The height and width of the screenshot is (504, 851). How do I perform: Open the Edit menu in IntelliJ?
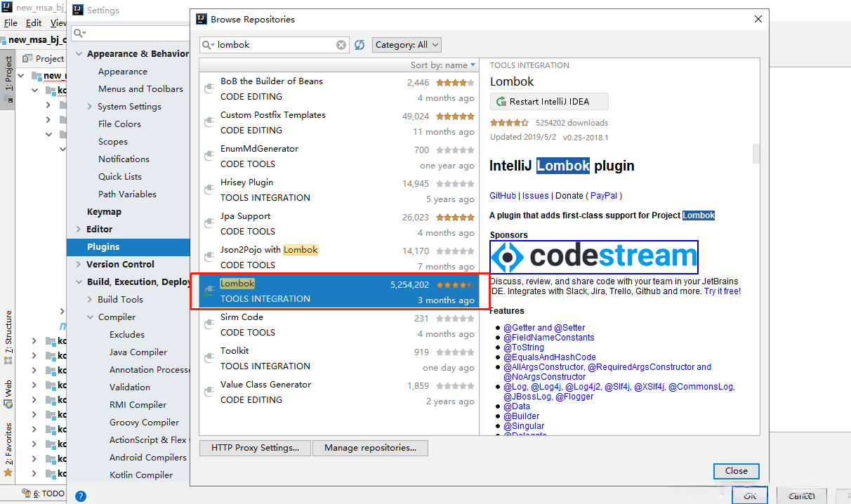pyautogui.click(x=34, y=23)
